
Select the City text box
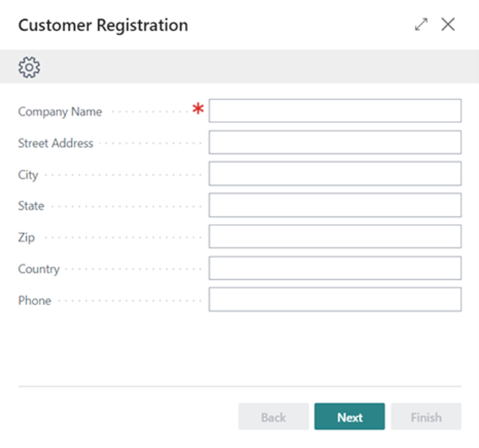coord(335,174)
